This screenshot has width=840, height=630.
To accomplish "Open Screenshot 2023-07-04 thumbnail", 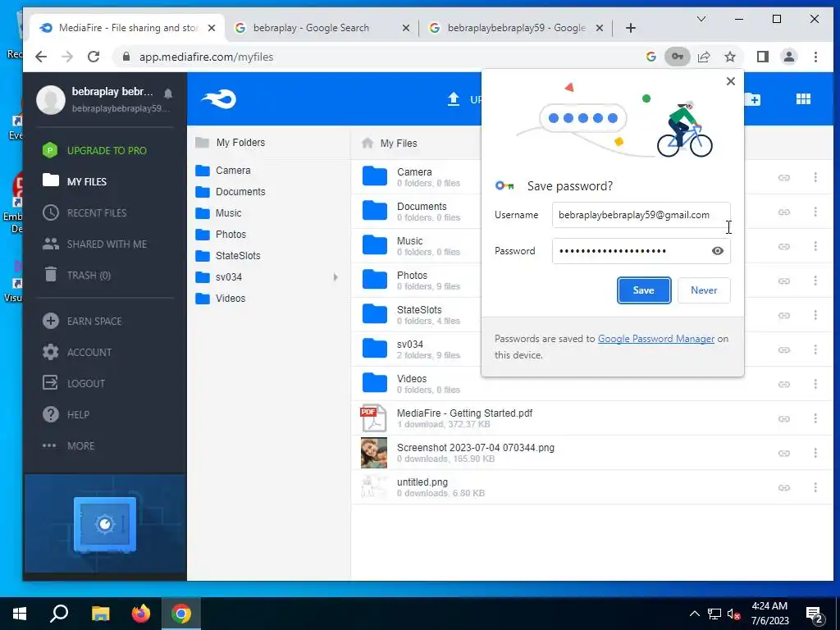I will pyautogui.click(x=374, y=453).
